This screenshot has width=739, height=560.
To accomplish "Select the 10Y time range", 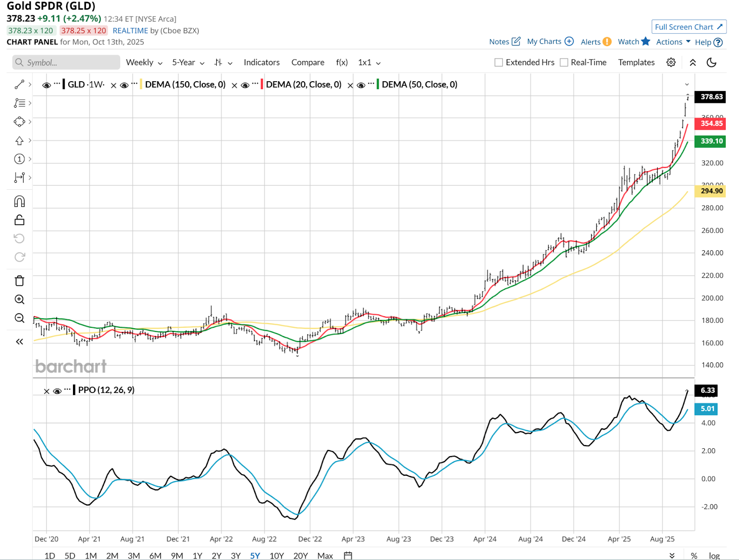I will point(276,555).
